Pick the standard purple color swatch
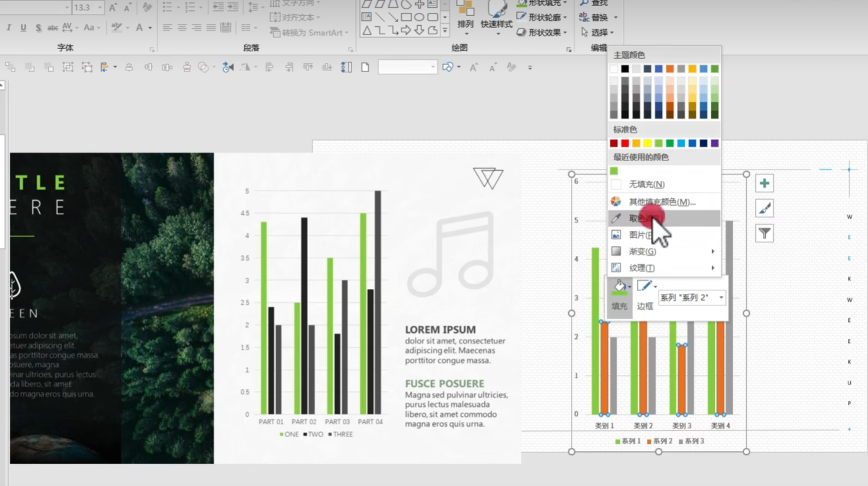 pyautogui.click(x=714, y=143)
